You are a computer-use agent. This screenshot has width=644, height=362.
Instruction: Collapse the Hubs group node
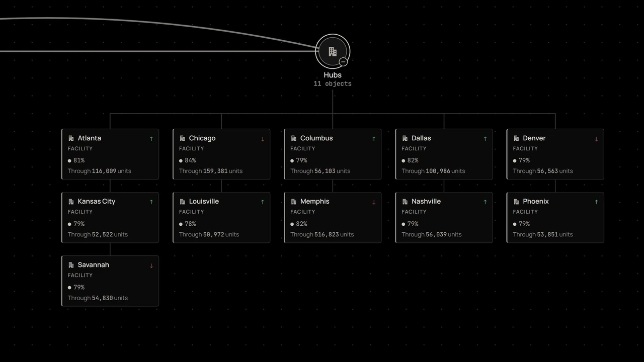point(343,62)
